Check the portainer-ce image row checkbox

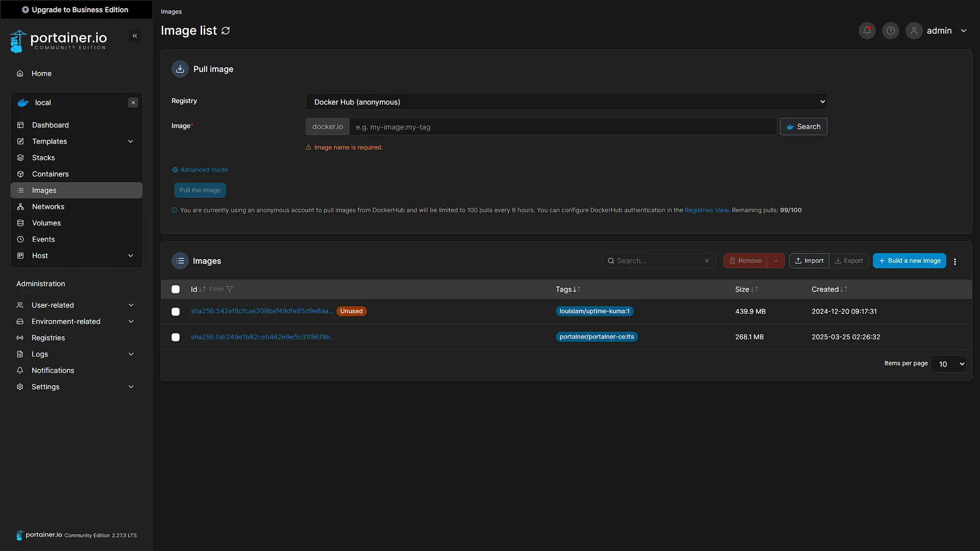coord(176,337)
